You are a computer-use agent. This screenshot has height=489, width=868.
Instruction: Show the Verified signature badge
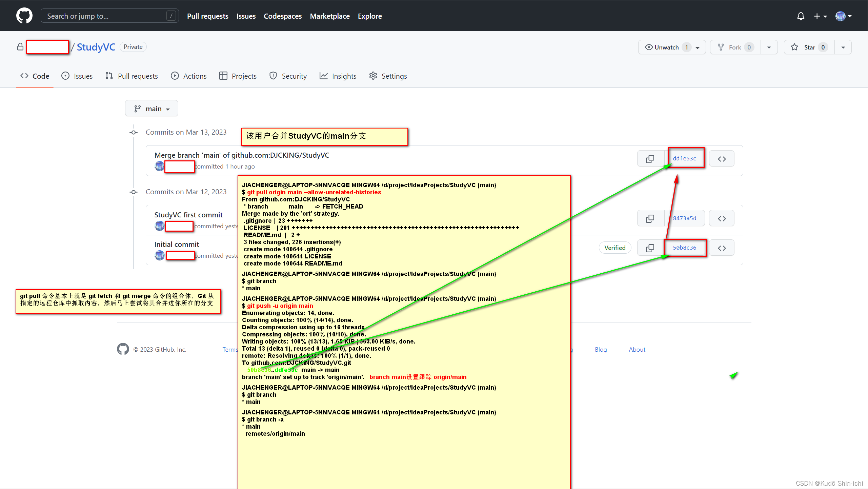(x=615, y=248)
